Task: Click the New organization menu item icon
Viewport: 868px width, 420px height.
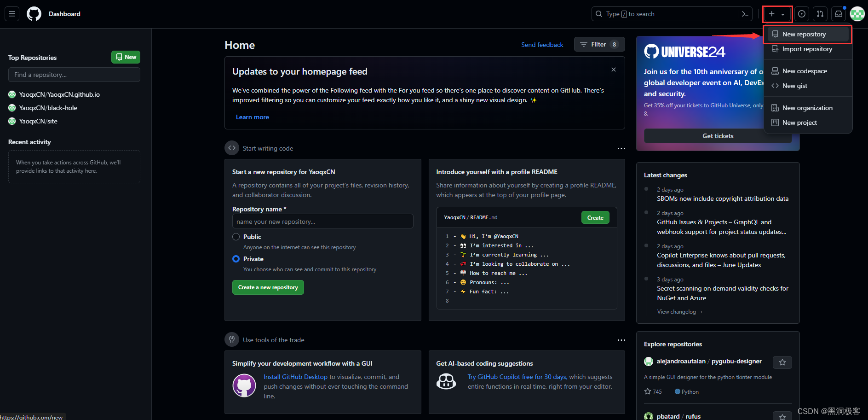Action: click(x=775, y=108)
